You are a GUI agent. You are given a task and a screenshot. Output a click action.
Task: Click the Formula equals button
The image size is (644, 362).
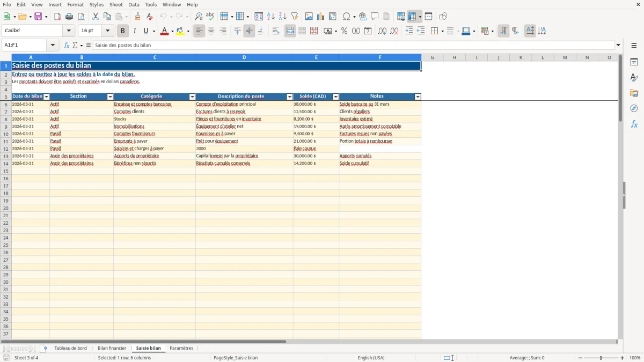click(88, 46)
